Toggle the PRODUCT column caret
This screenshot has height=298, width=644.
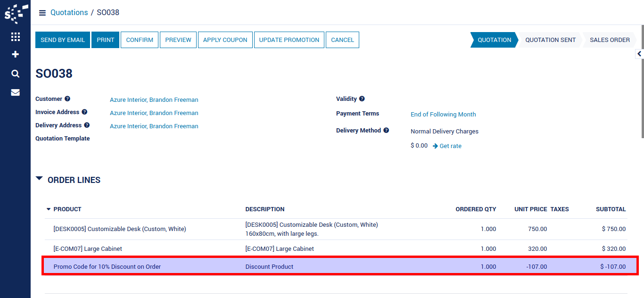(x=48, y=209)
